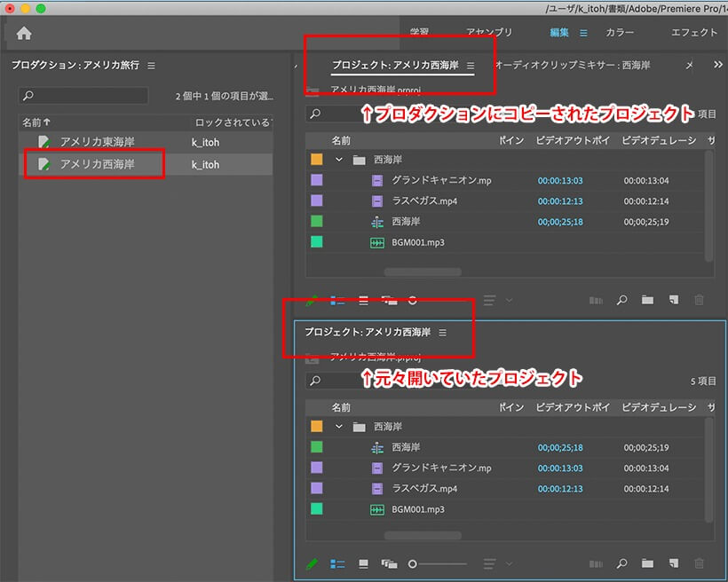Select アメリカ西海岸 project in Production panel

146,164
